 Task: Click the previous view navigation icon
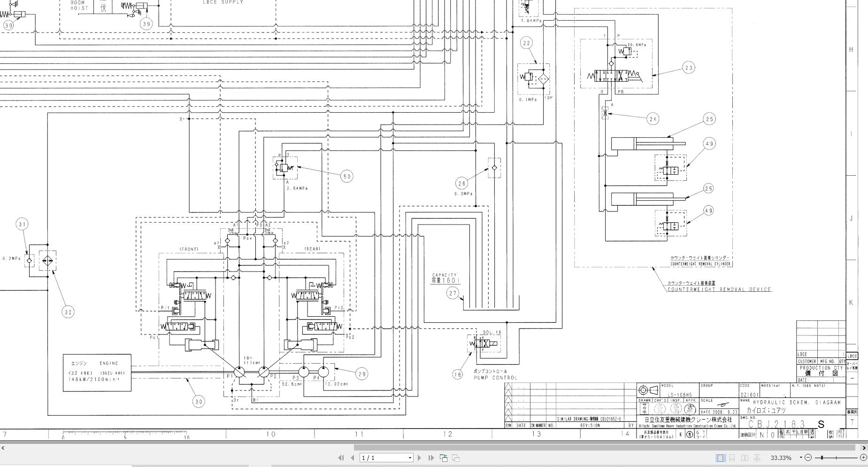point(444,458)
